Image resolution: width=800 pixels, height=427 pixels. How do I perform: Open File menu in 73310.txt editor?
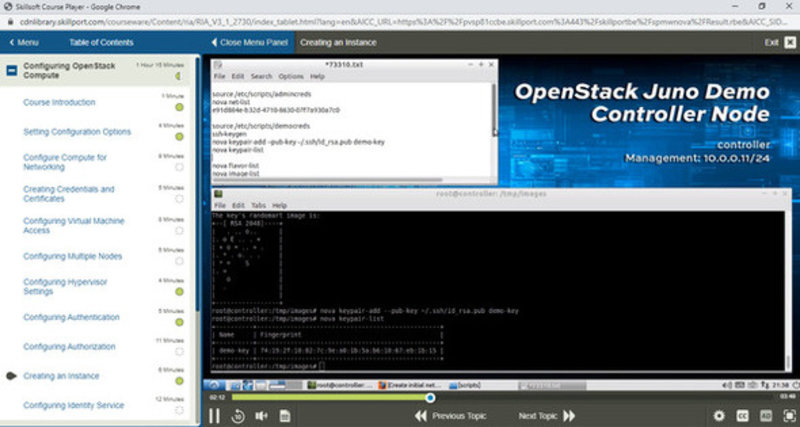(219, 76)
